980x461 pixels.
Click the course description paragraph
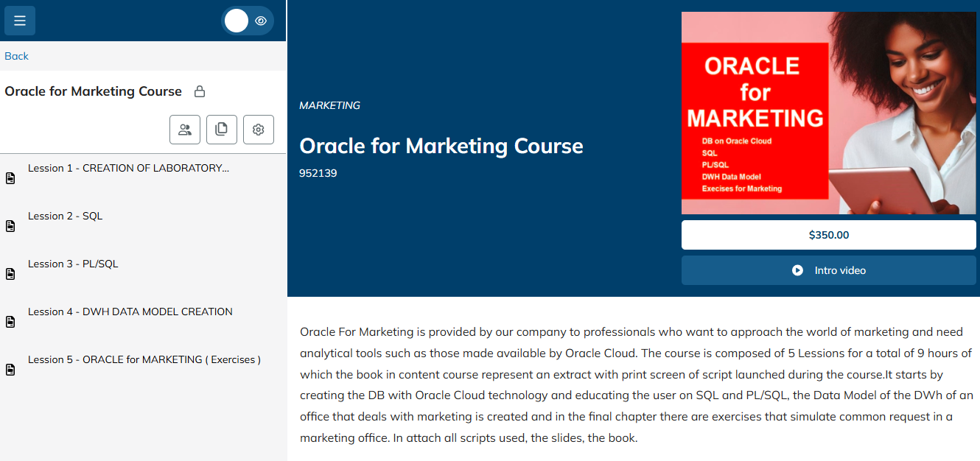pyautogui.click(x=637, y=385)
